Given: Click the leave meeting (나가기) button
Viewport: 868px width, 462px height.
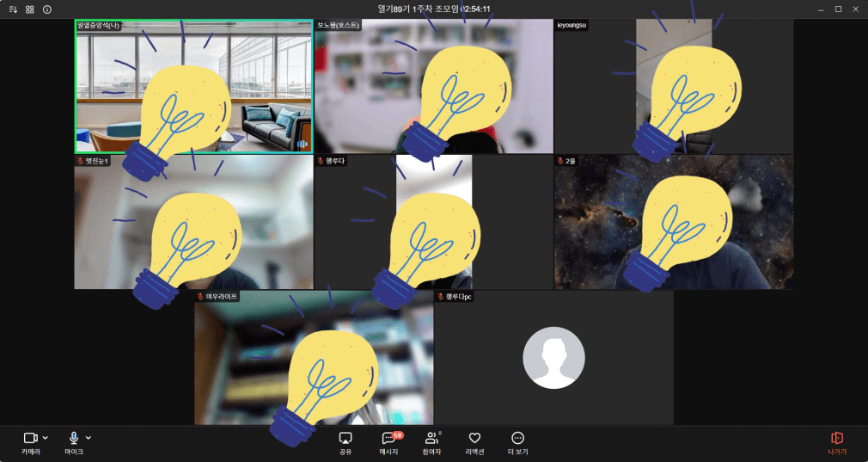Looking at the screenshot, I should [837, 444].
